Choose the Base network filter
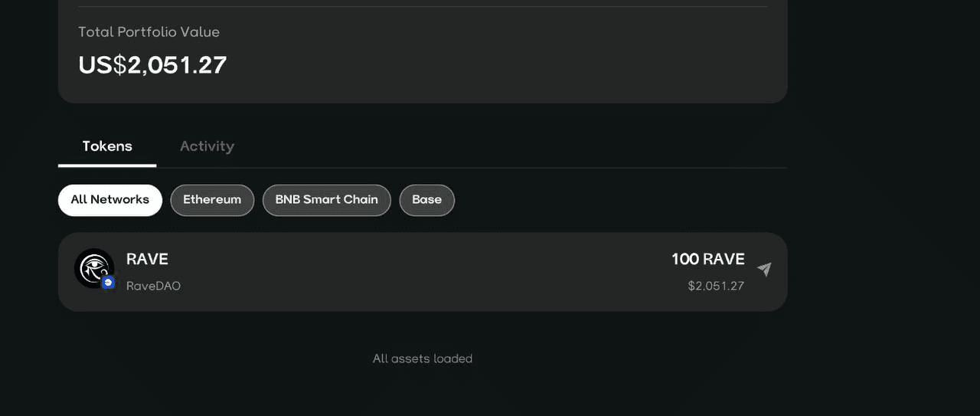The image size is (980, 416). pos(427,200)
